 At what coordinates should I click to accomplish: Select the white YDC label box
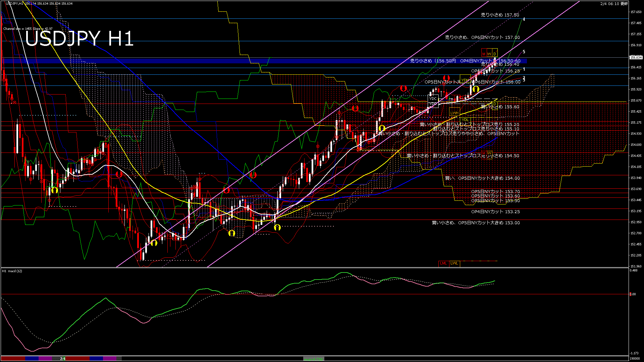point(433,99)
